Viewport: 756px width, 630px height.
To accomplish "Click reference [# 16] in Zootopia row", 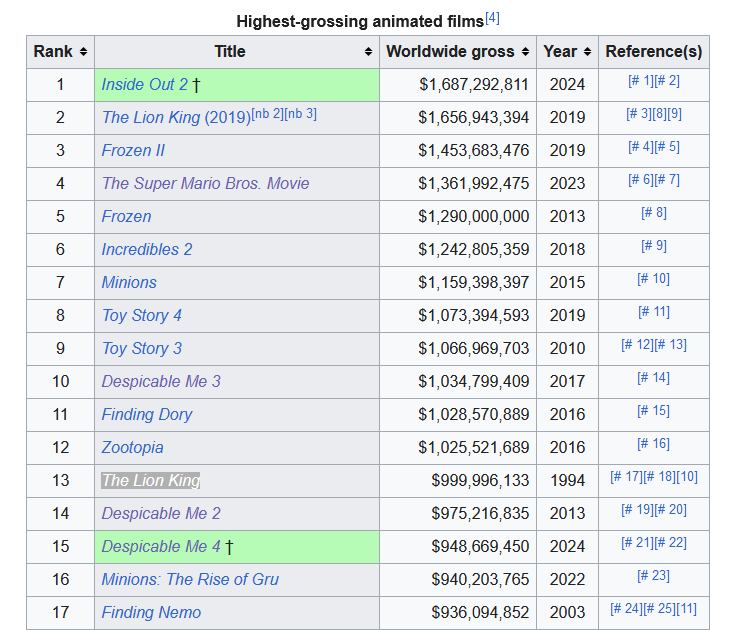I will (x=653, y=444).
